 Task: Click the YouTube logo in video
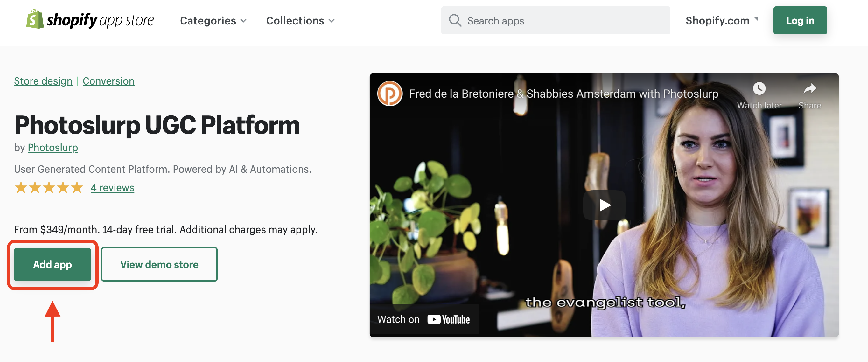[x=448, y=319]
